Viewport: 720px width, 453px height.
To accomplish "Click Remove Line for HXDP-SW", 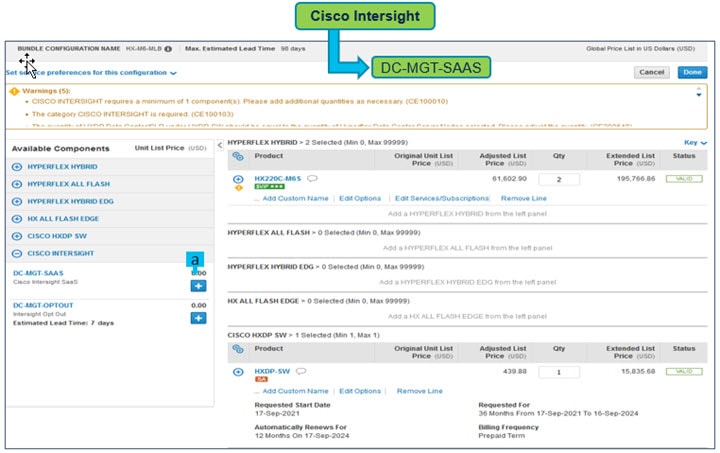I will [420, 391].
